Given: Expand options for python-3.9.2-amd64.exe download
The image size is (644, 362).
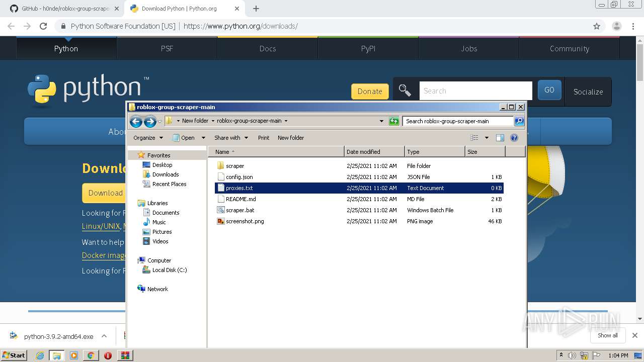Looking at the screenshot, I should pyautogui.click(x=104, y=336).
